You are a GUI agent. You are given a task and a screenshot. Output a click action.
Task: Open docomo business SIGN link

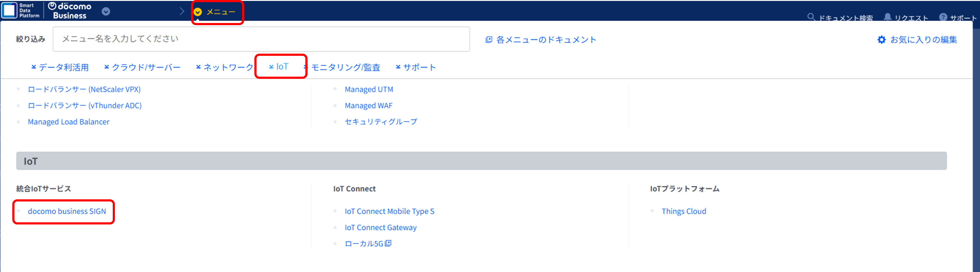click(67, 211)
